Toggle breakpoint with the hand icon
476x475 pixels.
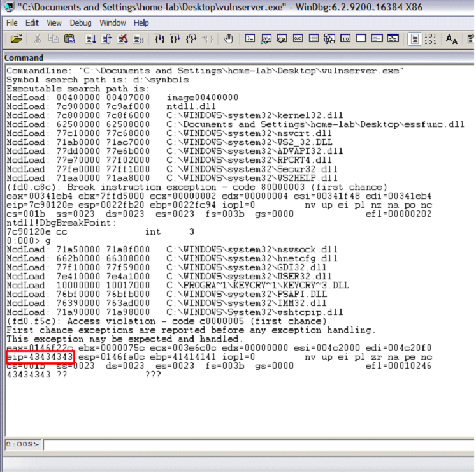[228, 40]
